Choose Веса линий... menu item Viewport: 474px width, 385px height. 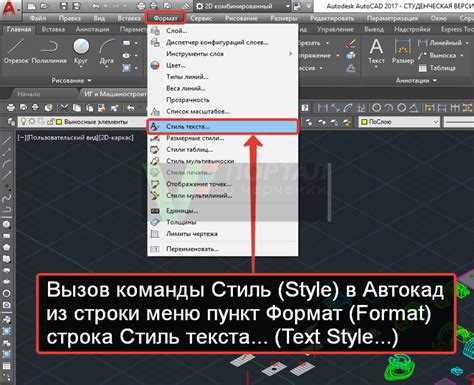pyautogui.click(x=222, y=88)
